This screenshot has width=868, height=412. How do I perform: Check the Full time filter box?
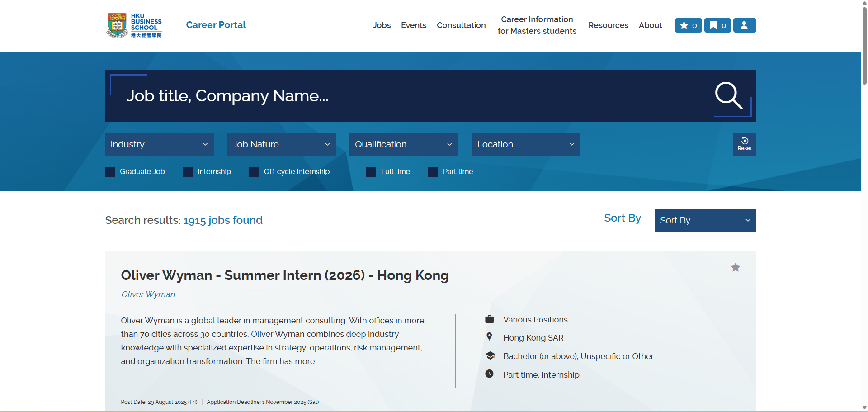click(x=371, y=172)
